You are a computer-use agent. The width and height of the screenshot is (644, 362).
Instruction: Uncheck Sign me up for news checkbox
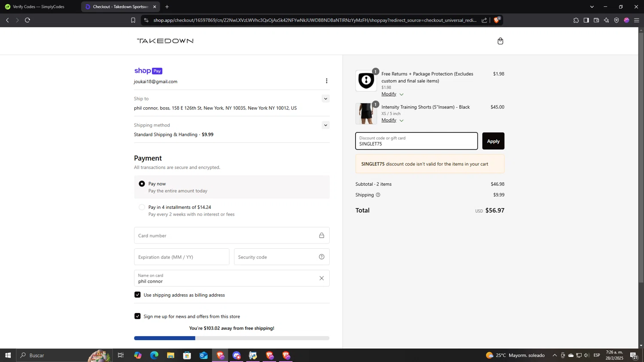click(x=137, y=316)
